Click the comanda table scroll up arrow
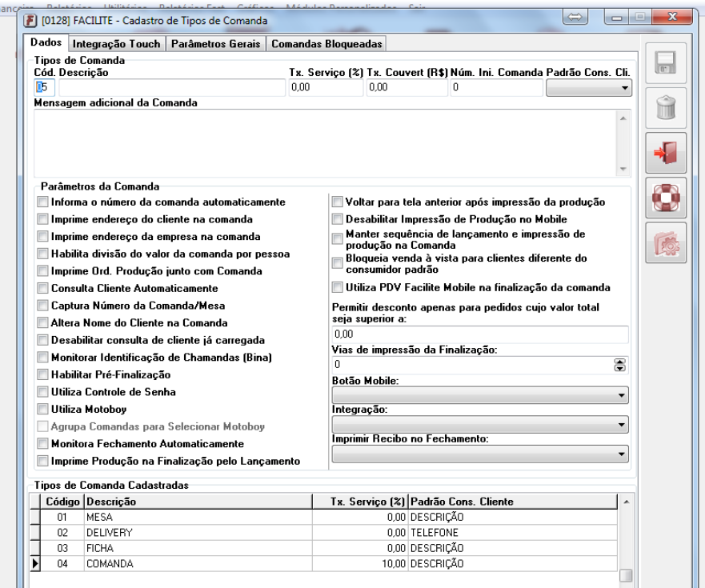This screenshot has height=588, width=705. (x=626, y=502)
